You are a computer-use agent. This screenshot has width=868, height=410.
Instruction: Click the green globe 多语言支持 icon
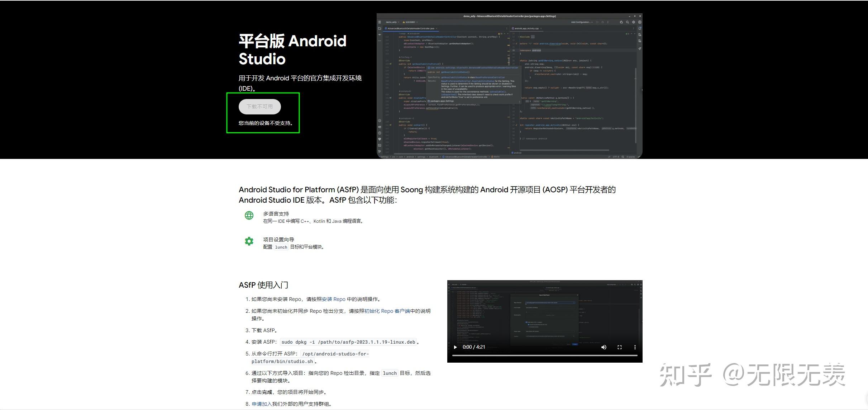tap(249, 216)
